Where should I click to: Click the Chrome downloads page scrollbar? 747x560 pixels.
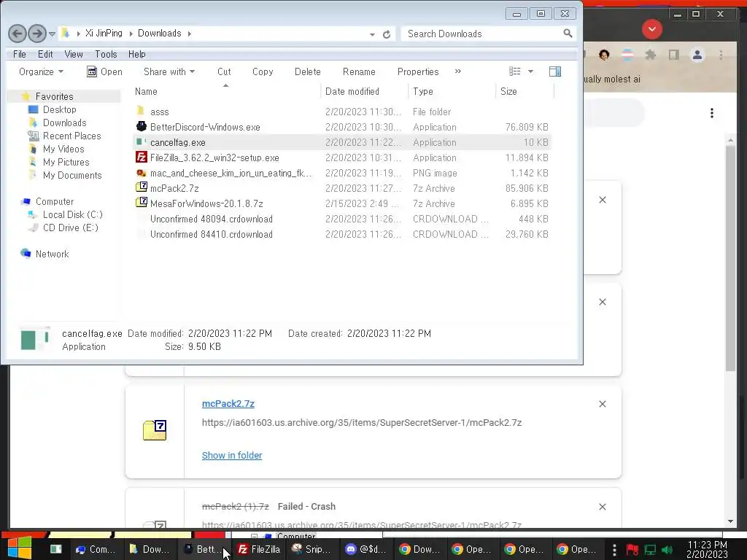click(731, 257)
